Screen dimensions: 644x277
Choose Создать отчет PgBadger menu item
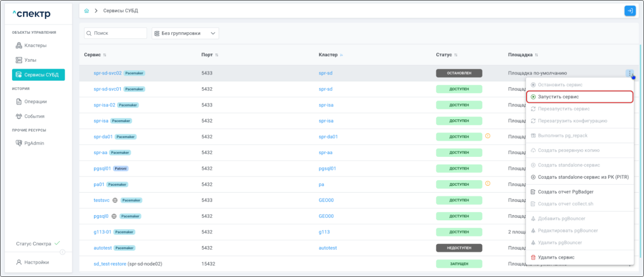pos(565,192)
